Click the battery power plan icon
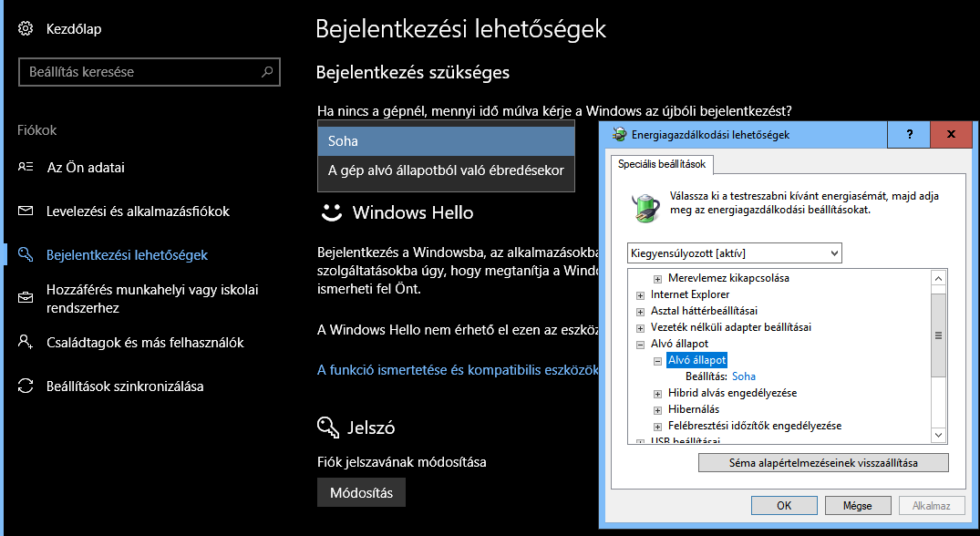980x536 pixels. click(645, 208)
